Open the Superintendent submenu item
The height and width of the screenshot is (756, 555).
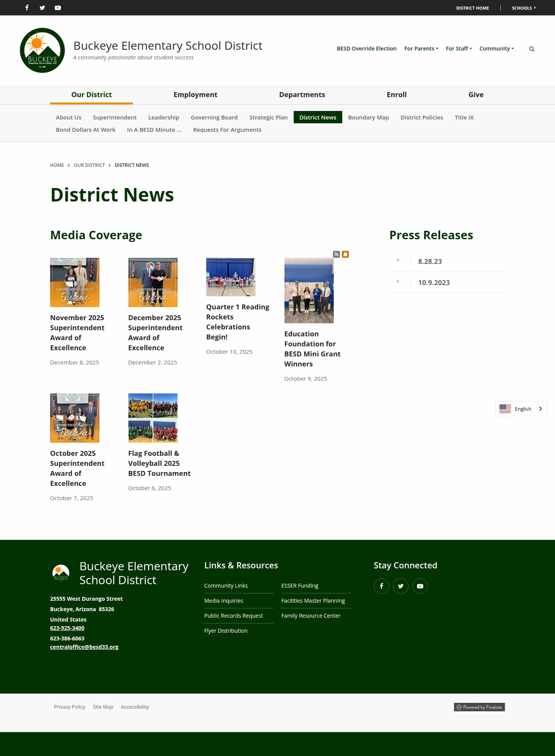tap(115, 118)
